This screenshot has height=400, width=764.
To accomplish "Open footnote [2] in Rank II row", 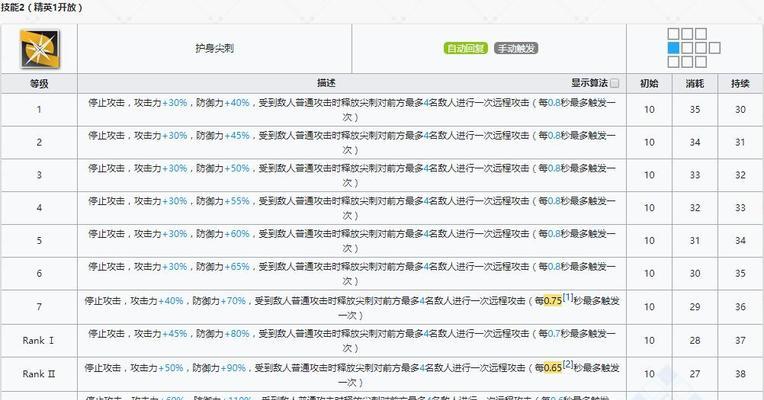I will click(x=568, y=364).
